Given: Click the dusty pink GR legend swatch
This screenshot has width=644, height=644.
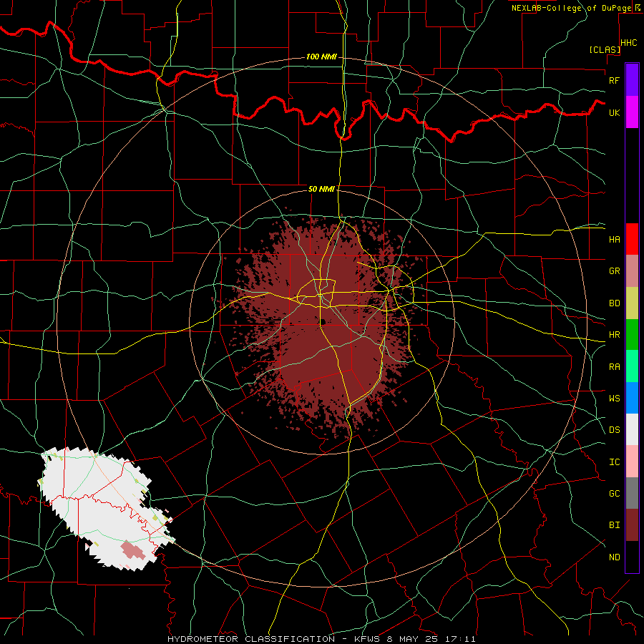Looking at the screenshot, I should 632,271.
